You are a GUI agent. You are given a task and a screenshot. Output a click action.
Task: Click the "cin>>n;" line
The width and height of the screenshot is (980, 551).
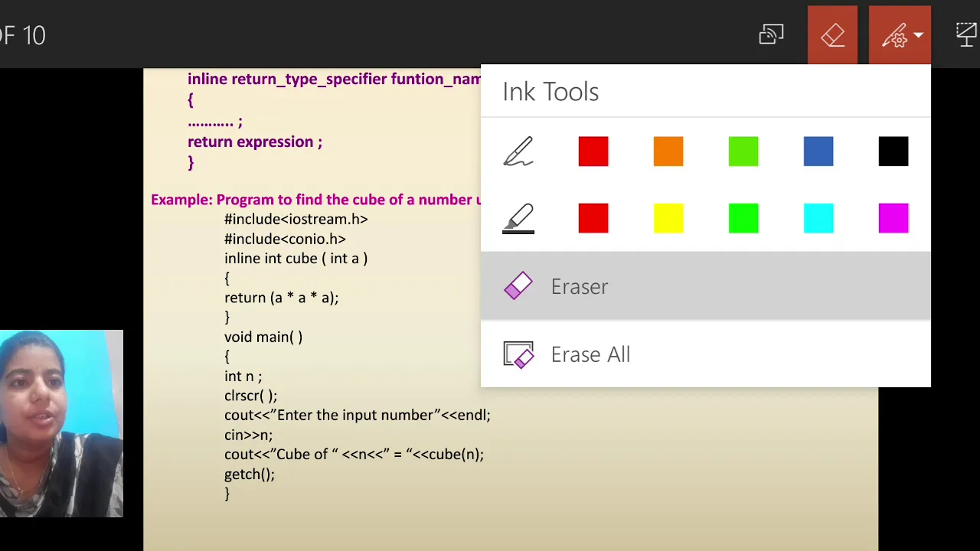[x=248, y=435]
